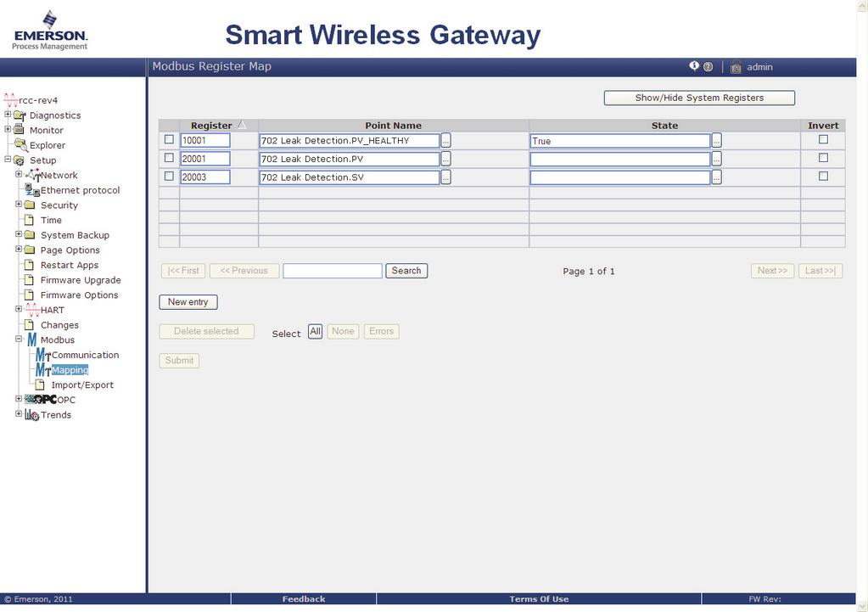The height and width of the screenshot is (612, 868).
Task: Click the Explorer magnifier icon
Action: coord(20,144)
